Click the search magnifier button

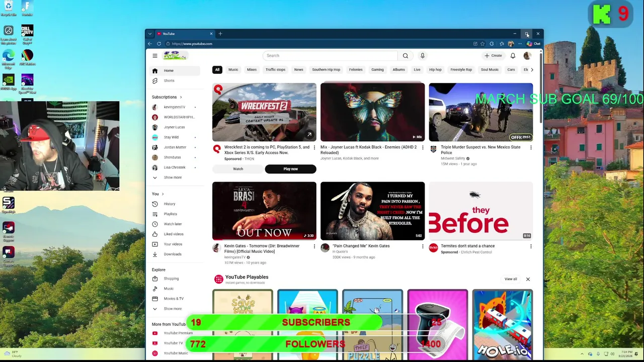406,56
